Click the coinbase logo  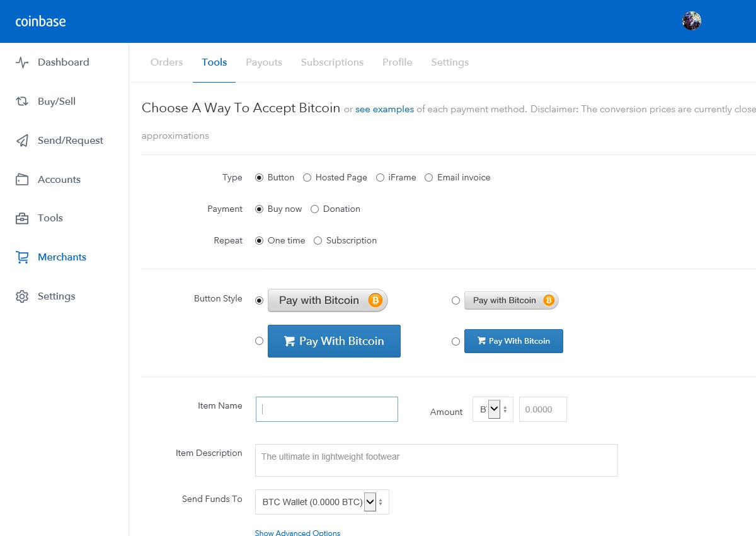pos(40,21)
